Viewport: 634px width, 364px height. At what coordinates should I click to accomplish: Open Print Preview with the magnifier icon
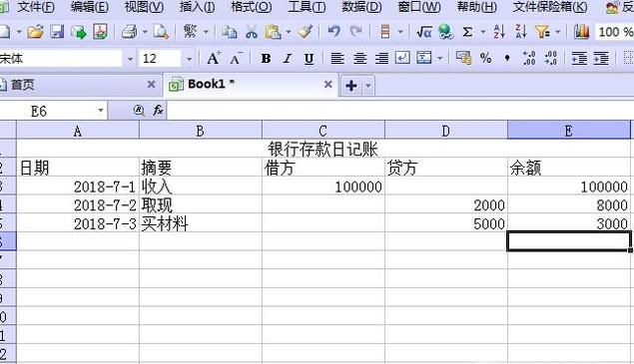[161, 32]
